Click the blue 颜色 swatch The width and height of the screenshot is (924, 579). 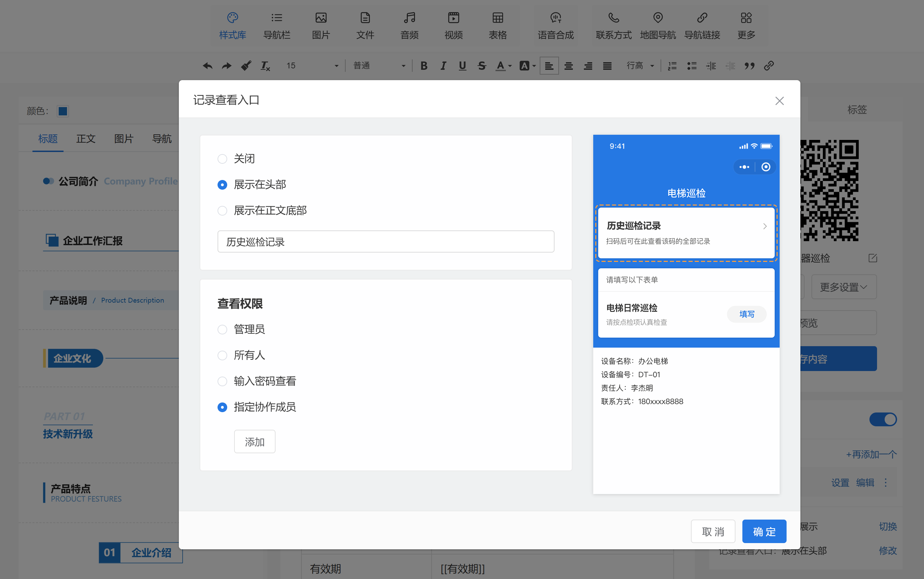tap(63, 111)
